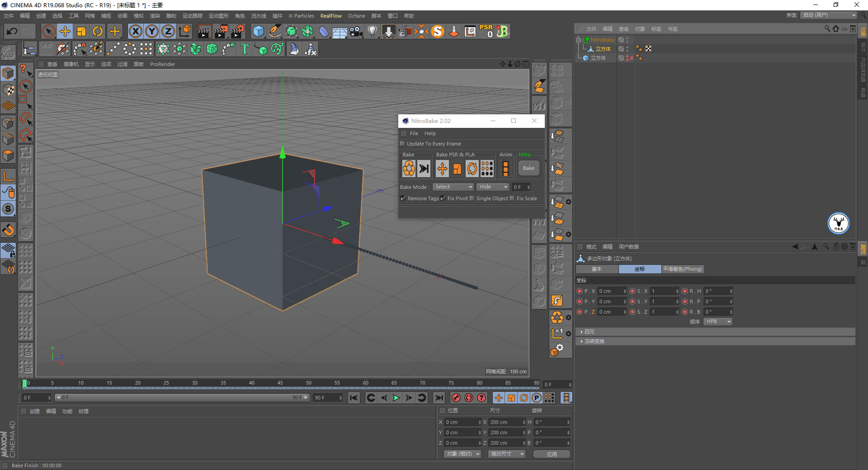Click the skip-to-end bake icon in NitroBake
This screenshot has width=868, height=470.
point(424,169)
